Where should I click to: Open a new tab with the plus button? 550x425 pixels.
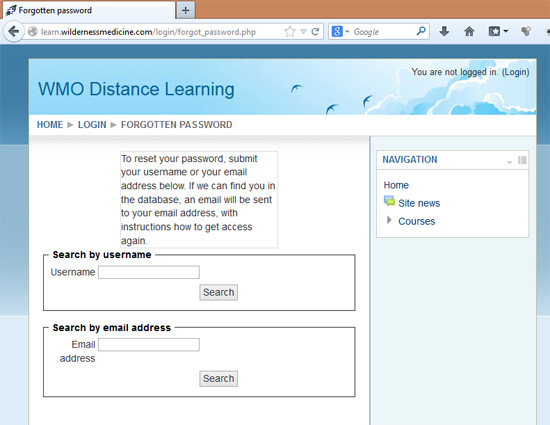[x=186, y=10]
